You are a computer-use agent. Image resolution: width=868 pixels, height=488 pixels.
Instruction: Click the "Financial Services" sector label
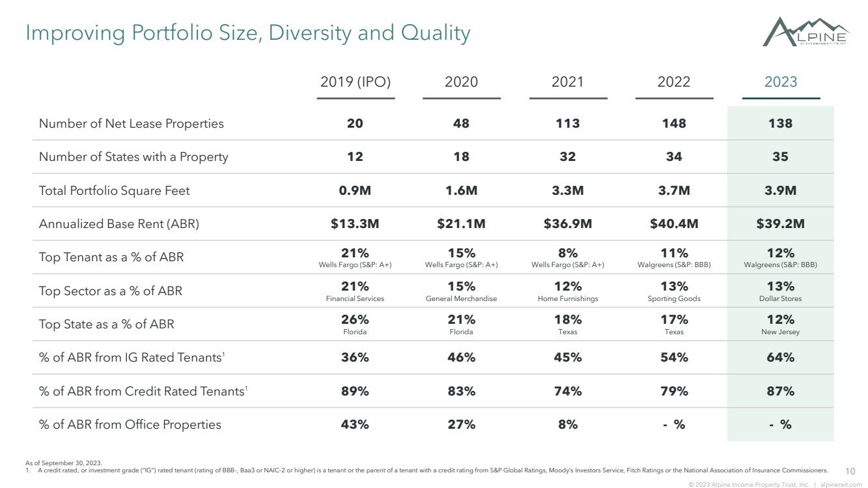point(355,298)
